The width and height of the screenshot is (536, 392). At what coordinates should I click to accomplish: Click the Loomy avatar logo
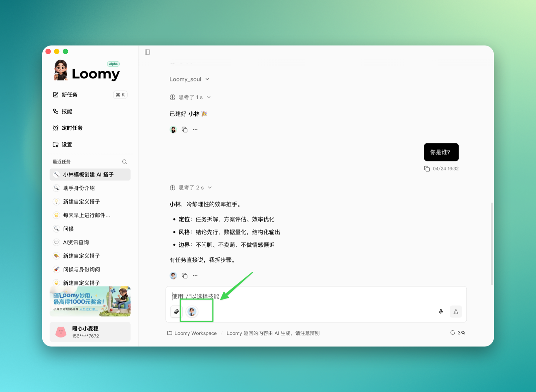click(x=61, y=70)
